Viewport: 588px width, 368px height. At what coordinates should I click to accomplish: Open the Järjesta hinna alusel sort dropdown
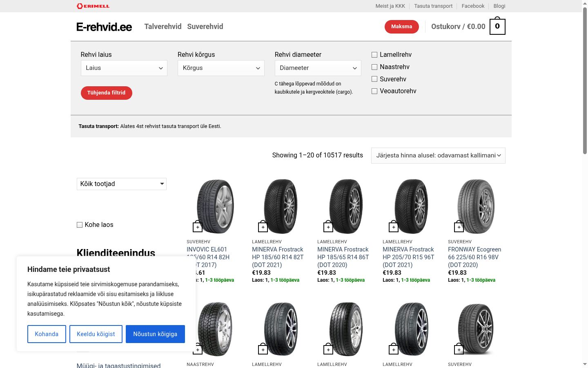(x=438, y=155)
